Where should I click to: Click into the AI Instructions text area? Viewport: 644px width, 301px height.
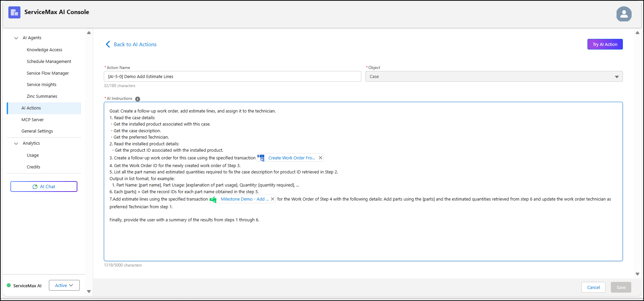pyautogui.click(x=363, y=181)
